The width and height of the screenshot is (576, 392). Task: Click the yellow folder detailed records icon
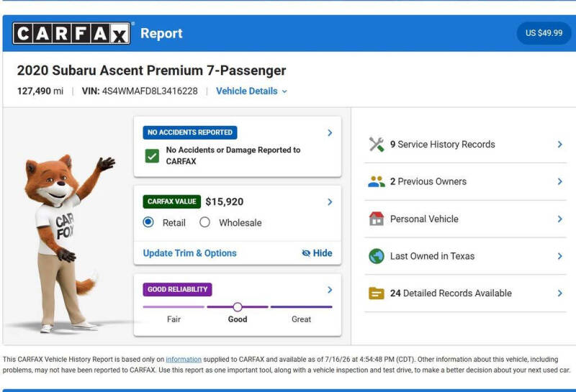pos(377,293)
